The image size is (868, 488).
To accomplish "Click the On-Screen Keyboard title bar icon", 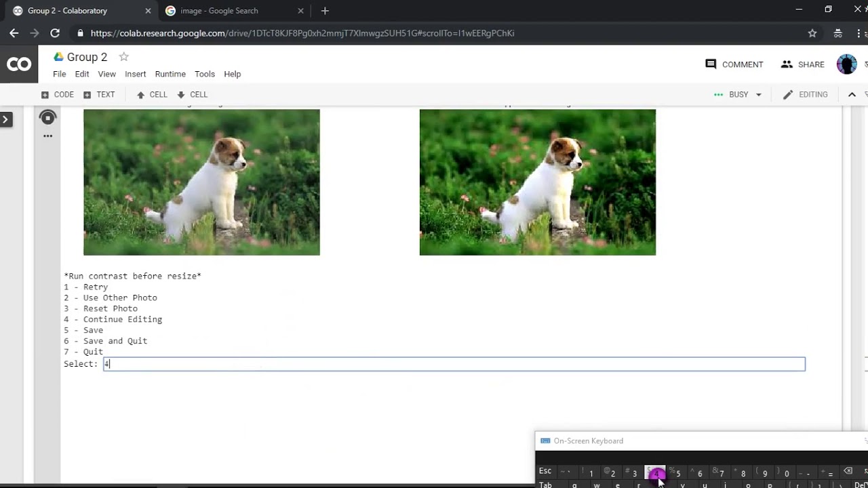I will (x=545, y=441).
